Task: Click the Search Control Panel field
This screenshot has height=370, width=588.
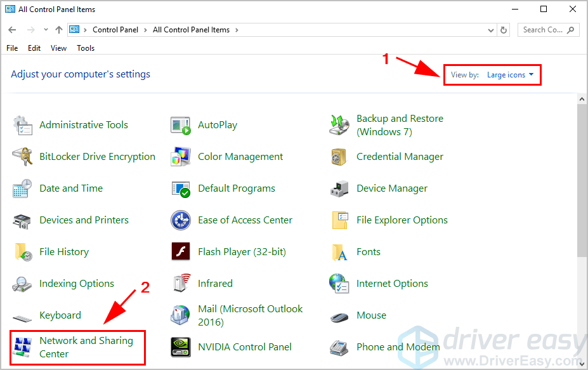Action: coord(543,30)
